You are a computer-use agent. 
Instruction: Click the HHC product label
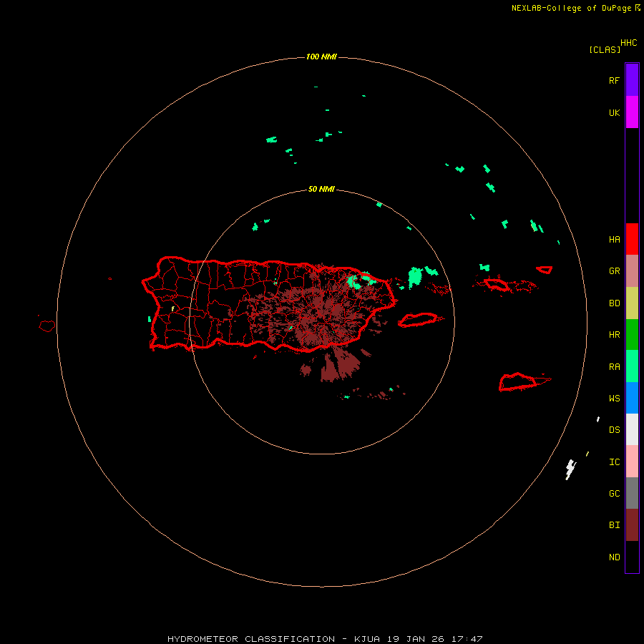629,43
